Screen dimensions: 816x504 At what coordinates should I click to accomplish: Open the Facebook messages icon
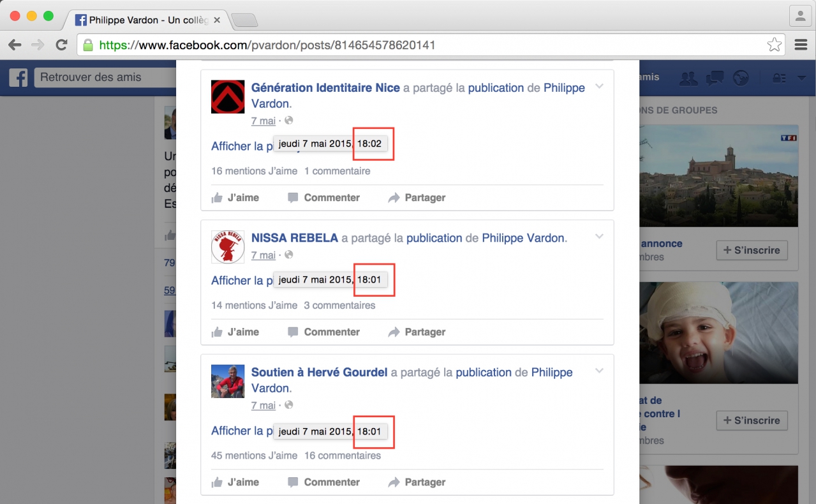tap(715, 78)
